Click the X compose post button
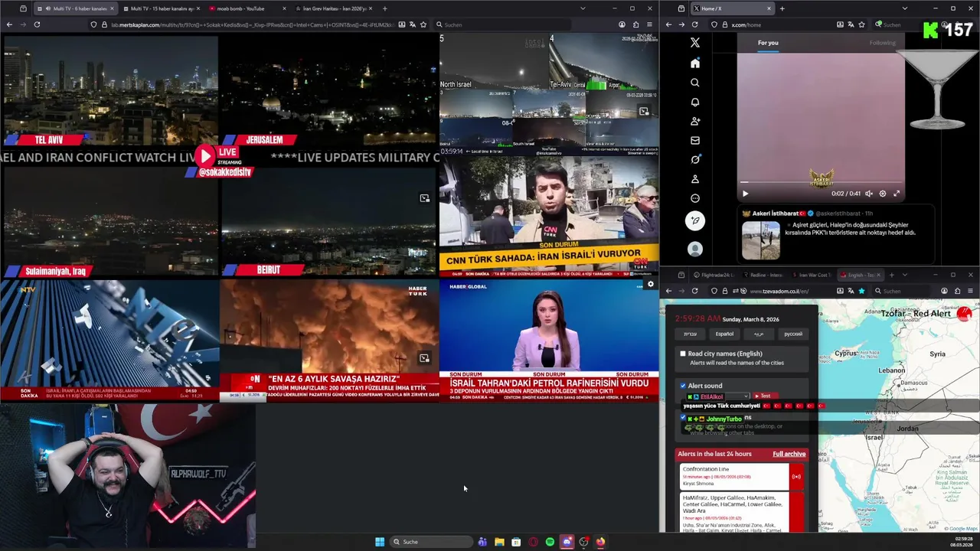 (695, 220)
